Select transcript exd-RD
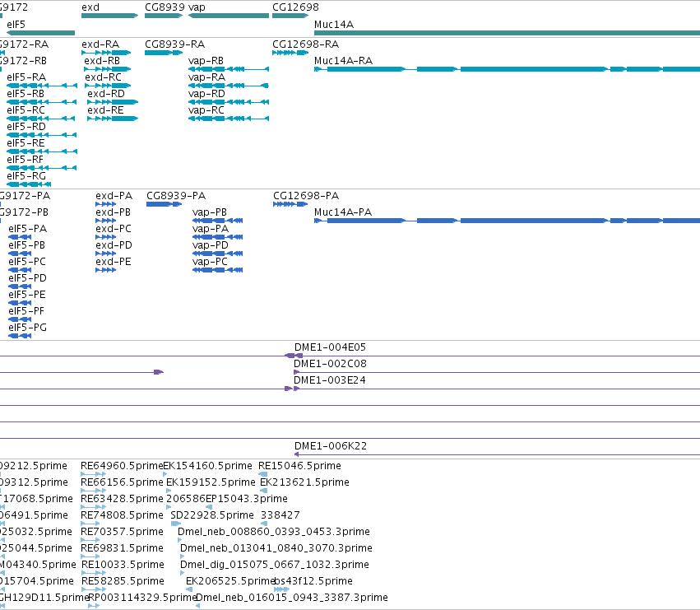 (x=113, y=102)
